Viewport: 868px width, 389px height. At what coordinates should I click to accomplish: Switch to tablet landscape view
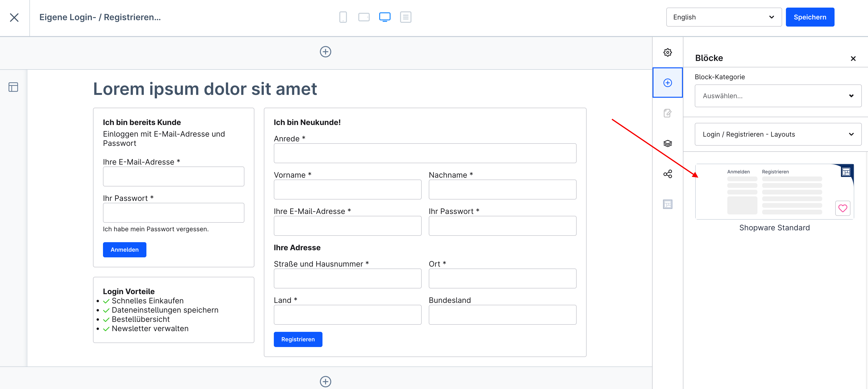coord(364,17)
